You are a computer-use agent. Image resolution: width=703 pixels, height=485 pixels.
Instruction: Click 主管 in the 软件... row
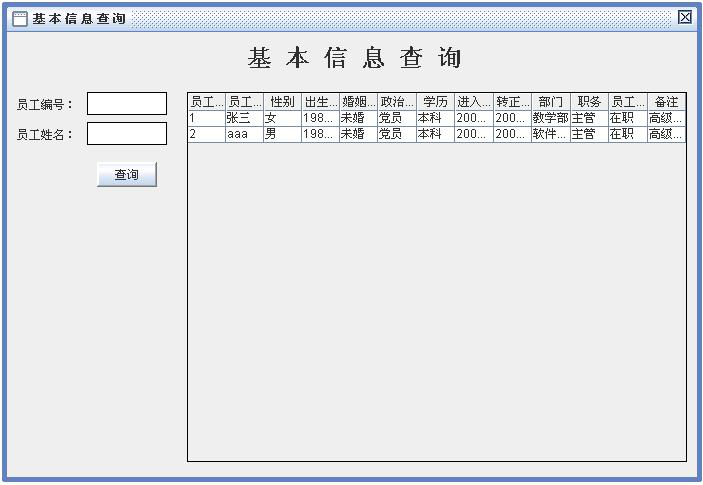pyautogui.click(x=589, y=134)
